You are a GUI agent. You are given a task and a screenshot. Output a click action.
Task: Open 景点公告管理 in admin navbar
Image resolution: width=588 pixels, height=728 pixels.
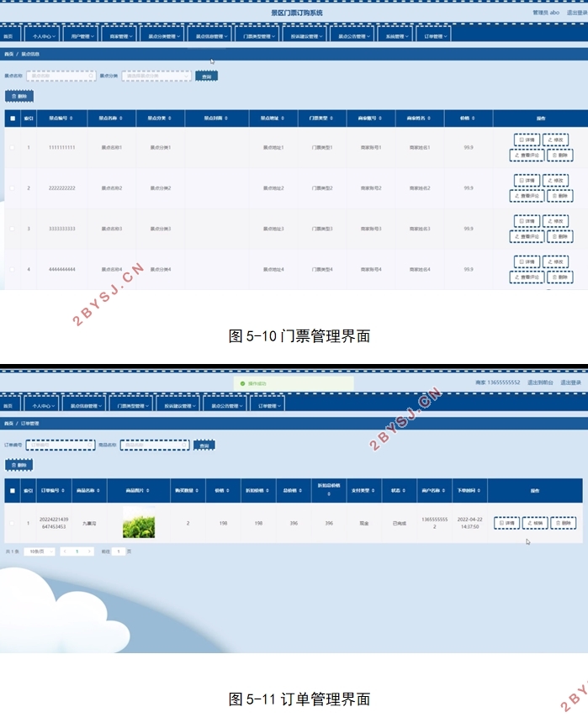coord(353,36)
